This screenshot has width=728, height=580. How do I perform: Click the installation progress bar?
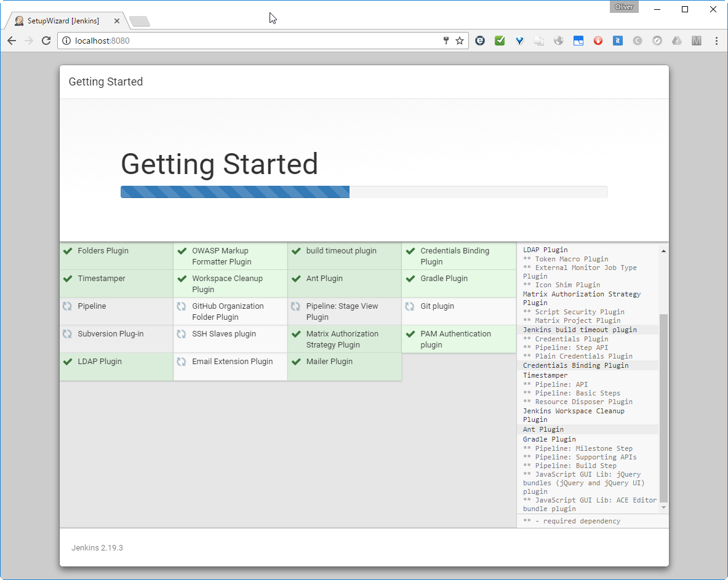364,192
